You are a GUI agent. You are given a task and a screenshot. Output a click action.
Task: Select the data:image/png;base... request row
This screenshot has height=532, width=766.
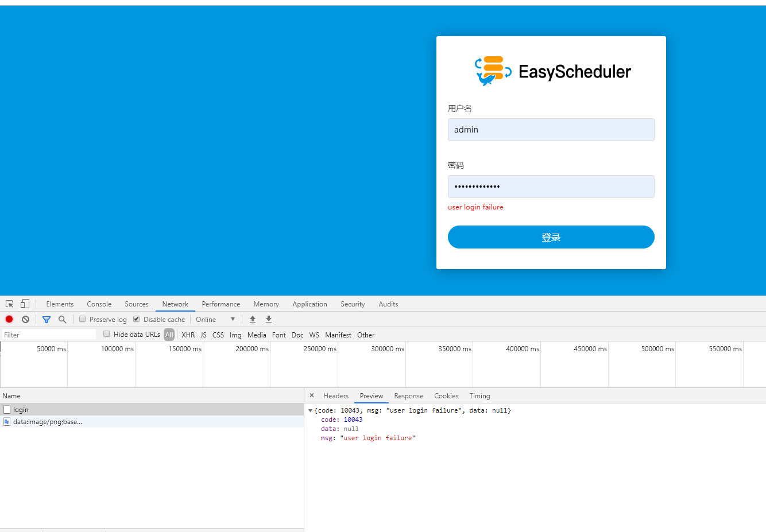click(152, 421)
